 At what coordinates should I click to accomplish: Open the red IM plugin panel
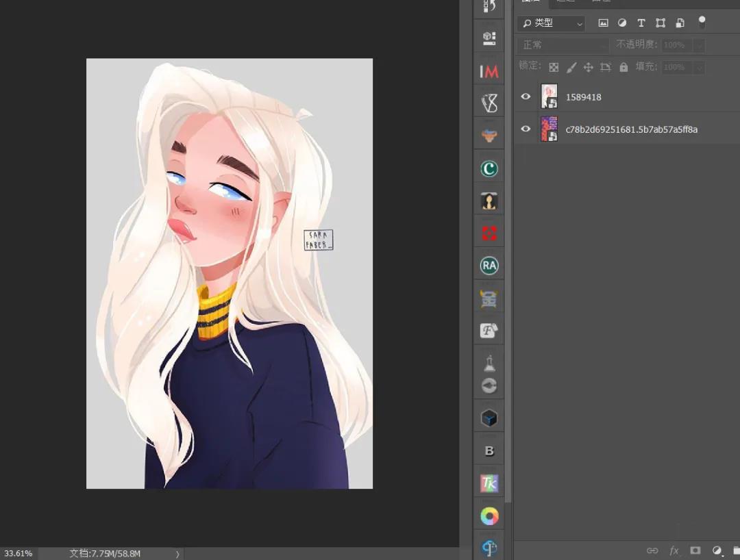click(489, 71)
